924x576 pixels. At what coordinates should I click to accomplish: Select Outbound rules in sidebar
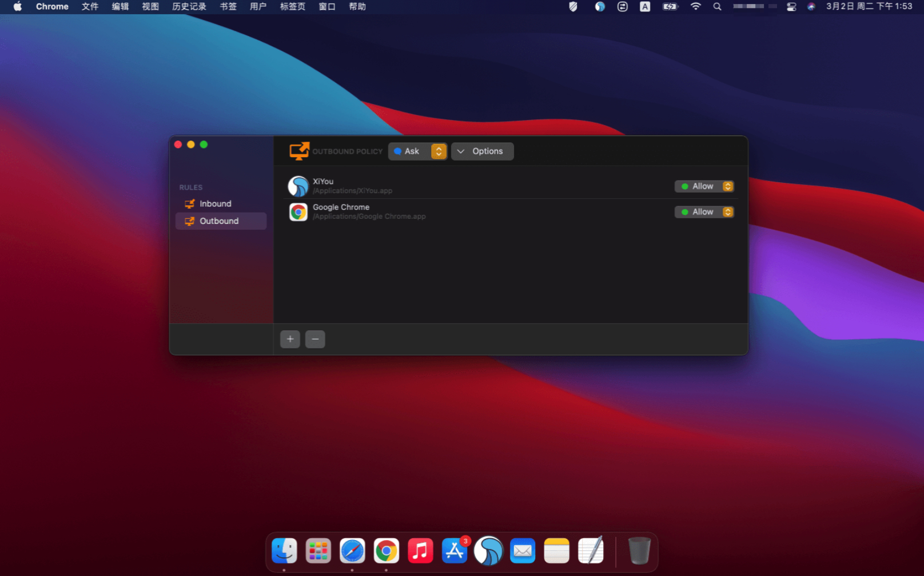[218, 221]
